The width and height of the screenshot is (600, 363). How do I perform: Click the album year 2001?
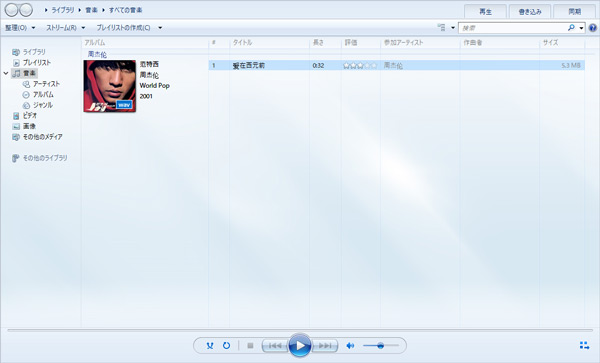pyautogui.click(x=146, y=96)
